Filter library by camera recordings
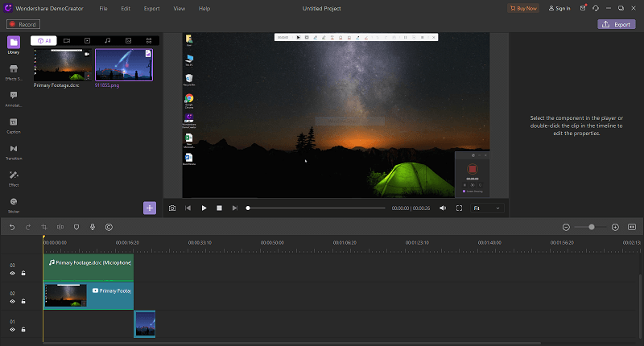The height and width of the screenshot is (346, 644). pos(67,40)
